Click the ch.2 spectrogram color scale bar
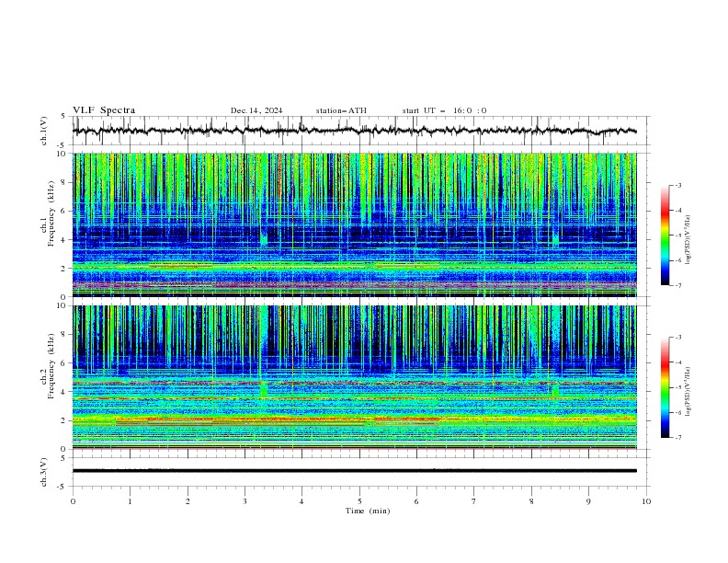Image resolution: width=728 pixels, height=563 pixels. [665, 387]
